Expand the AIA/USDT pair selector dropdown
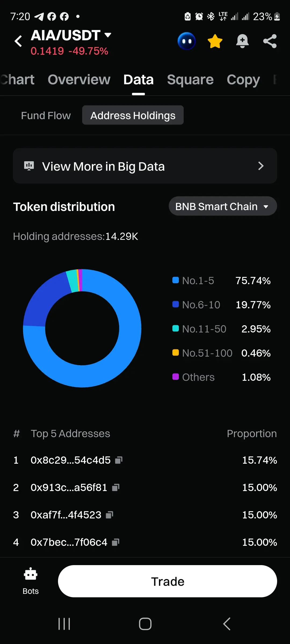The width and height of the screenshot is (290, 644). click(x=108, y=35)
